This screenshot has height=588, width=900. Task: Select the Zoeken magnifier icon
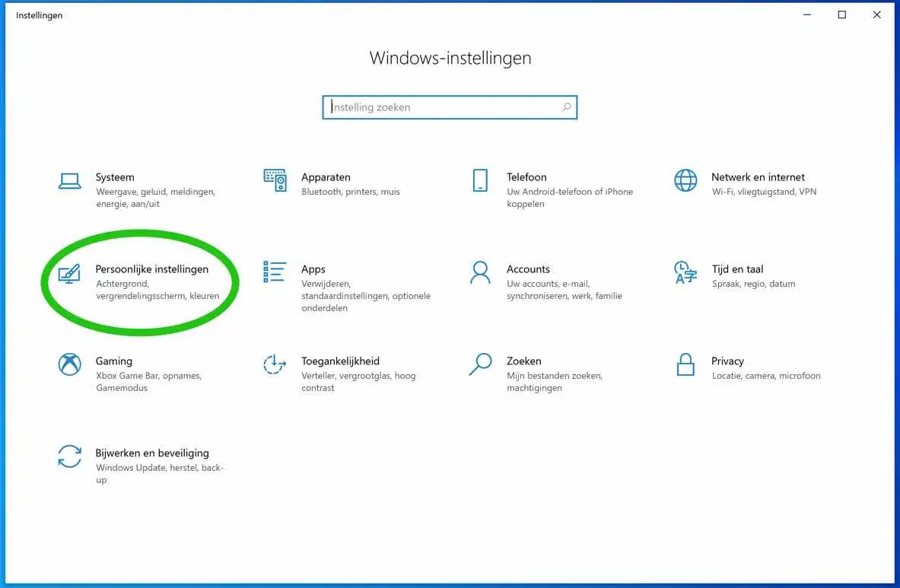480,364
